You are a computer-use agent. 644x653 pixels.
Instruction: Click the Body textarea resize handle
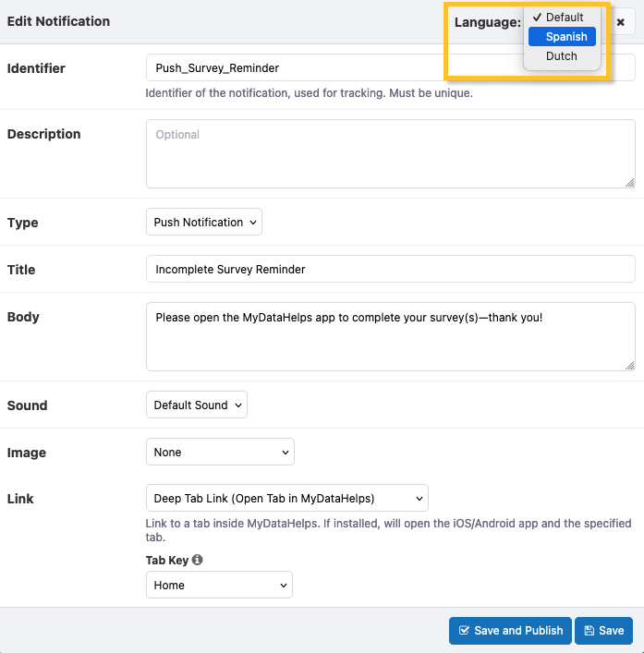(x=629, y=365)
